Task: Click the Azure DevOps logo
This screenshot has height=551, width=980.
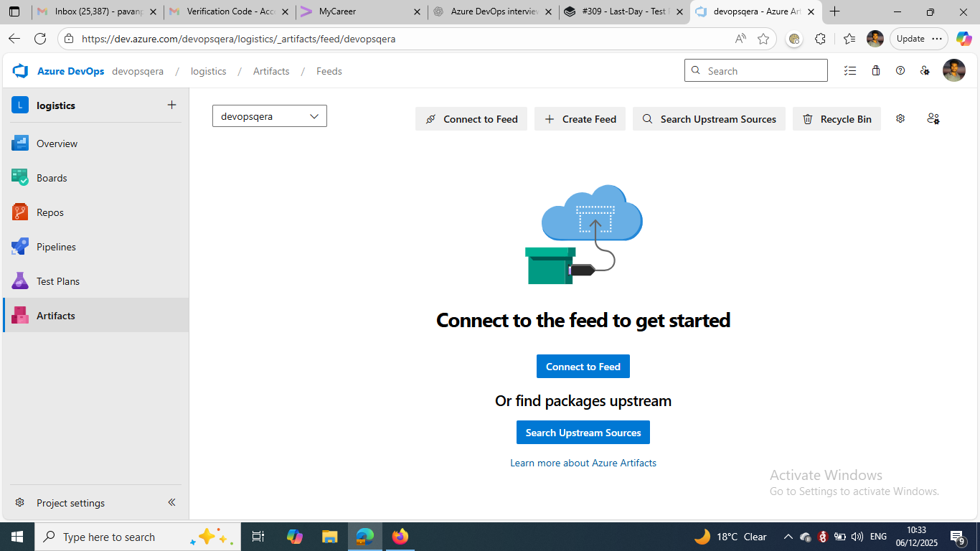Action: 20,71
